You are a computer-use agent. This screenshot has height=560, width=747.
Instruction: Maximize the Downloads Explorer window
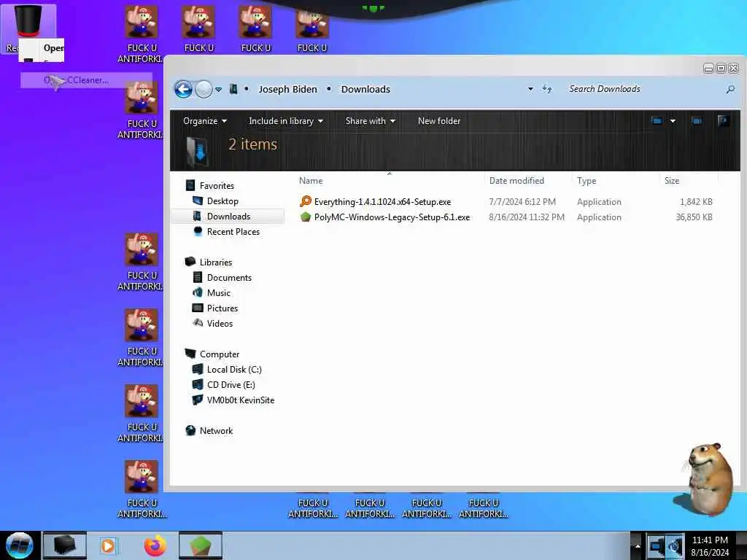(x=721, y=68)
